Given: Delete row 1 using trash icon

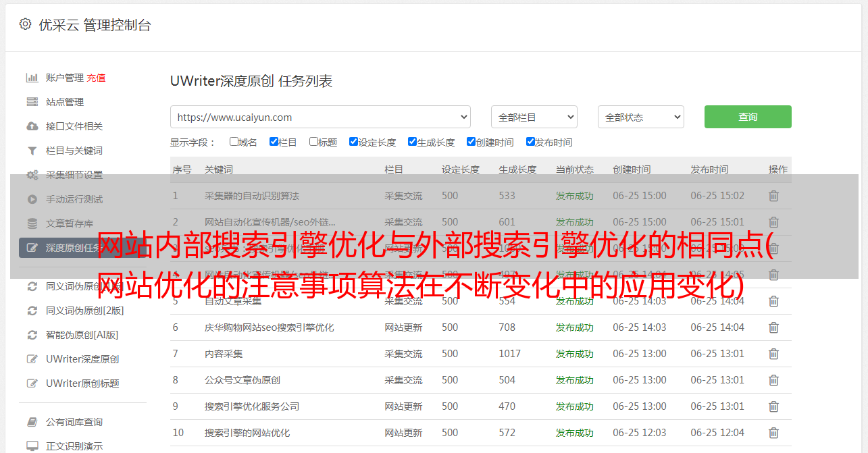Looking at the screenshot, I should (773, 196).
